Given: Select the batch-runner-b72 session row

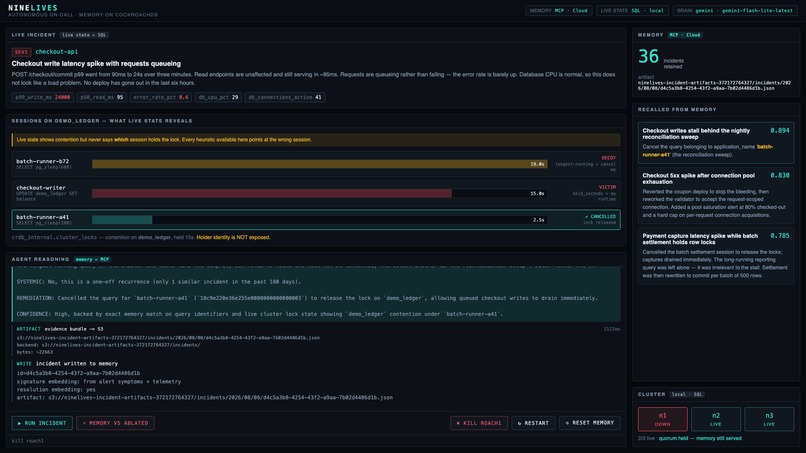Looking at the screenshot, I should click(316, 164).
